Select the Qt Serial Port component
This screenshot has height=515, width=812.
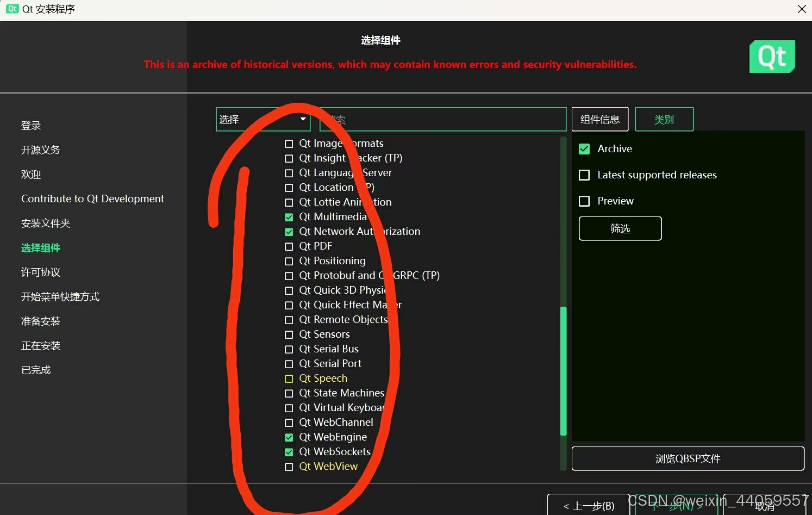coord(289,363)
